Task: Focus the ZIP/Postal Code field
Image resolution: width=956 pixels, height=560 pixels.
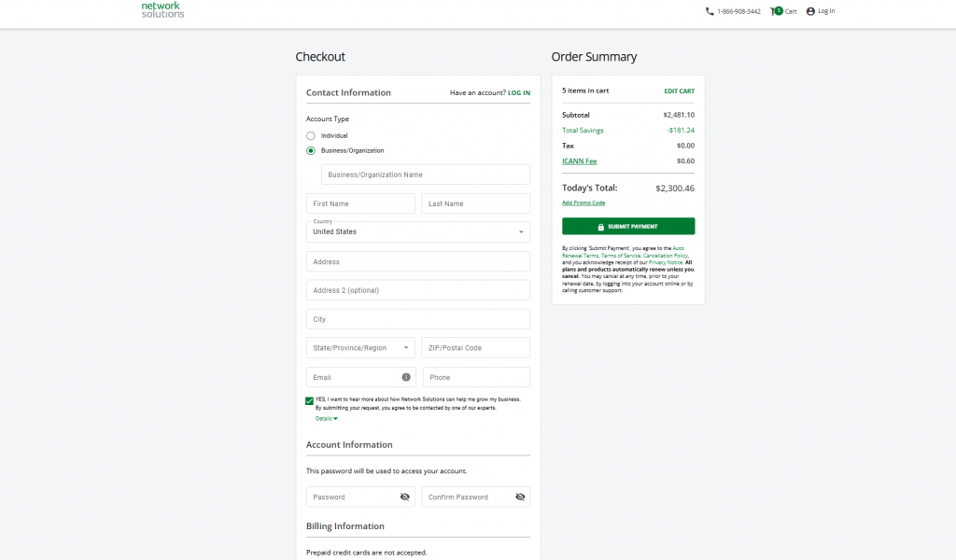Action: tap(475, 348)
